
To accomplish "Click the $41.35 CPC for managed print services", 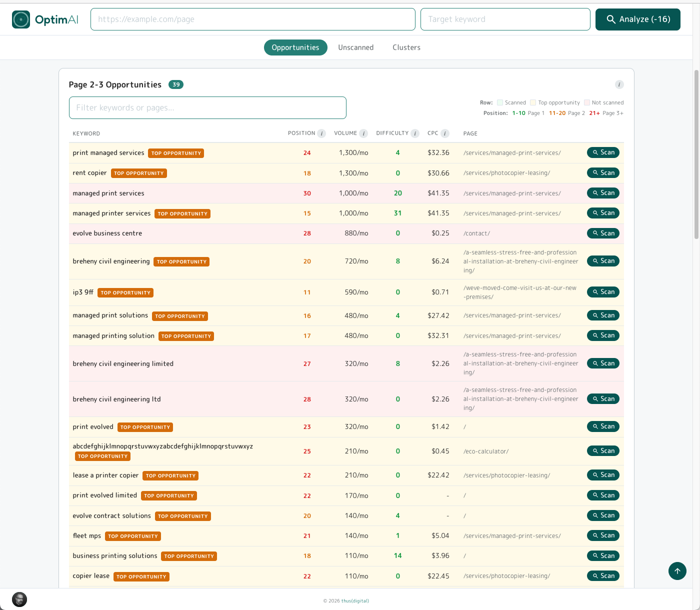I will click(438, 193).
